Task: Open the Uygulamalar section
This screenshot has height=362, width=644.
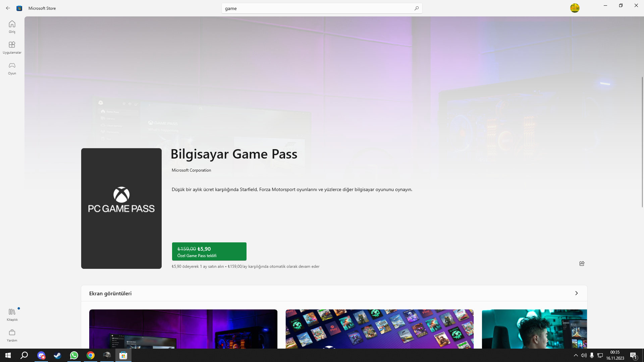Action: 12,48
